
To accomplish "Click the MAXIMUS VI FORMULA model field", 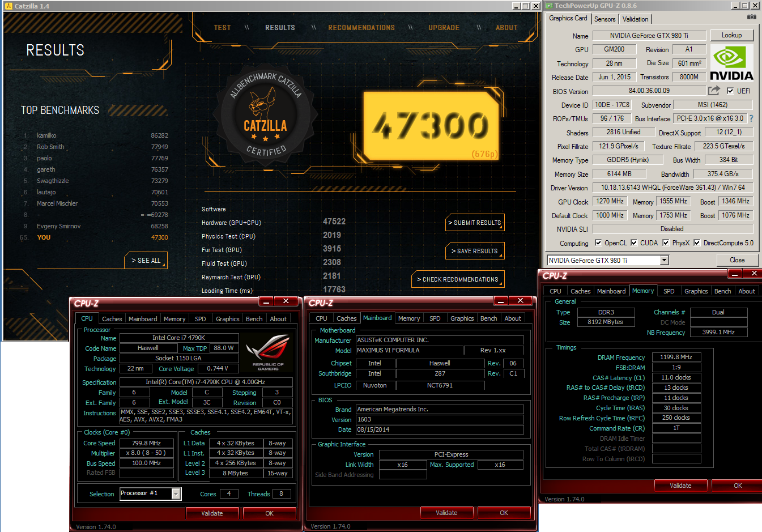I will click(409, 351).
